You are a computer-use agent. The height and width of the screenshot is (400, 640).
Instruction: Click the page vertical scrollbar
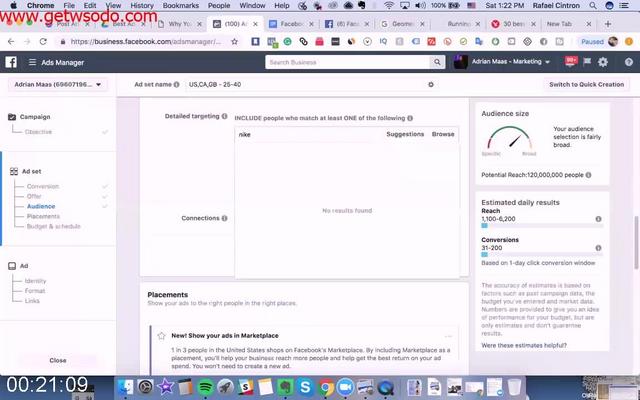[636, 242]
